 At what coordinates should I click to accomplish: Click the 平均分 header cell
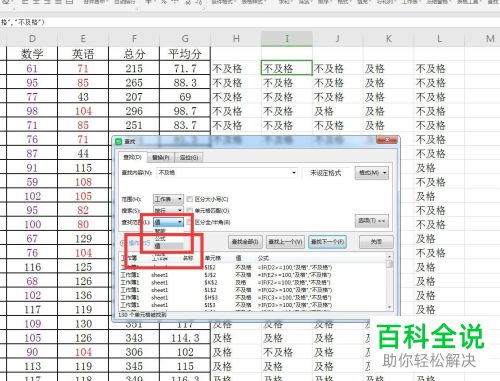185,54
